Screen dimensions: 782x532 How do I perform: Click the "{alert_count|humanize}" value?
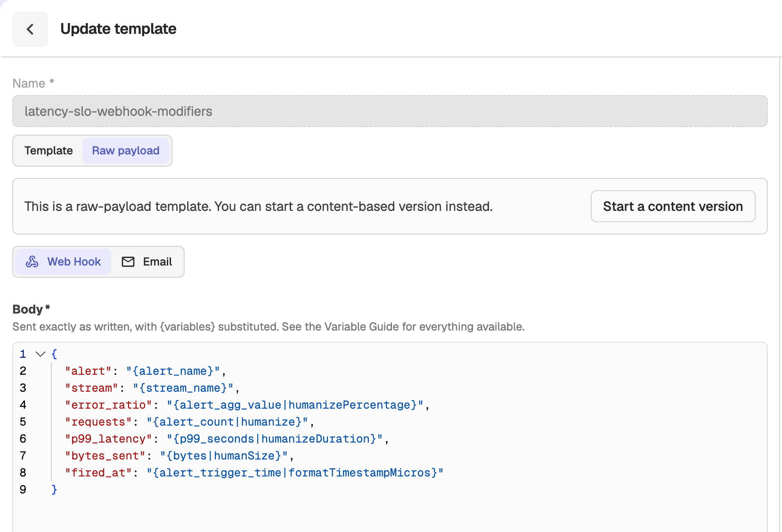(x=227, y=422)
